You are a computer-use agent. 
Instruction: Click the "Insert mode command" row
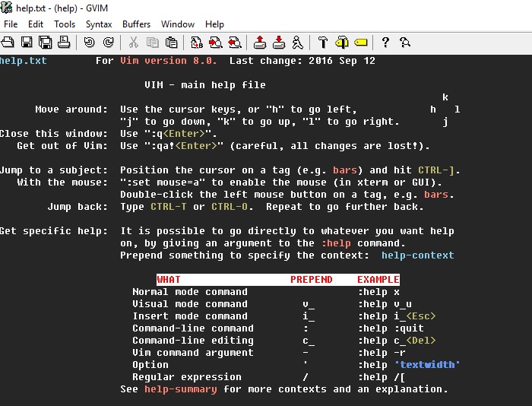[190, 316]
